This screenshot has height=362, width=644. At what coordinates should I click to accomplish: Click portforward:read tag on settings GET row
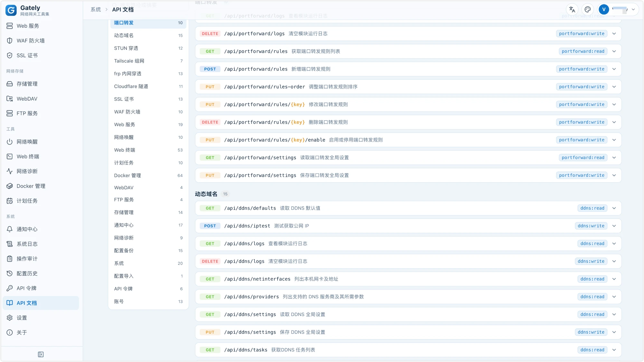point(583,158)
